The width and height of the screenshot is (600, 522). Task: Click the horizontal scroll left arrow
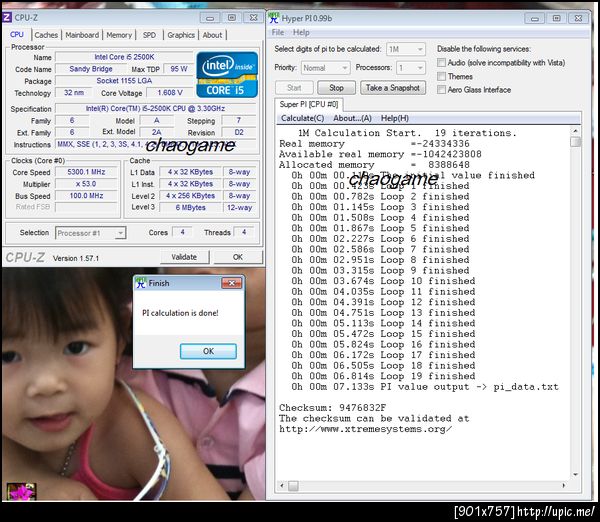[282, 486]
